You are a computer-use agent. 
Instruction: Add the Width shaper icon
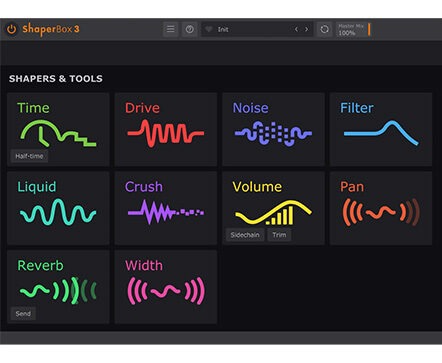click(166, 291)
